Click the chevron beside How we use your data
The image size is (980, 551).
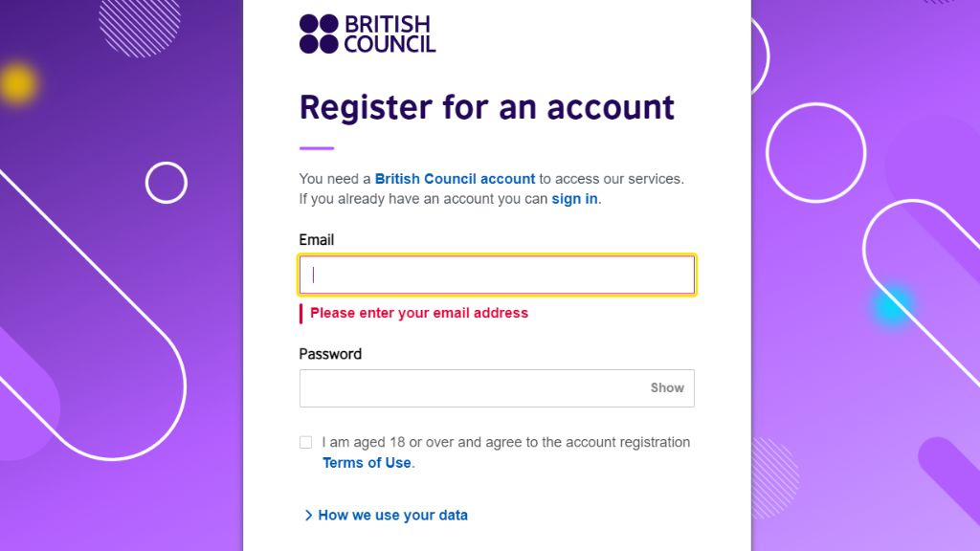(308, 516)
